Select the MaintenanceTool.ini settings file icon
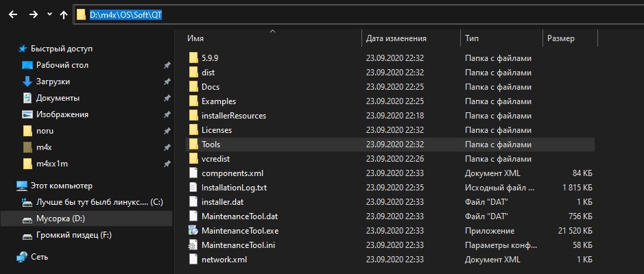Image resolution: width=644 pixels, height=274 pixels. [193, 245]
